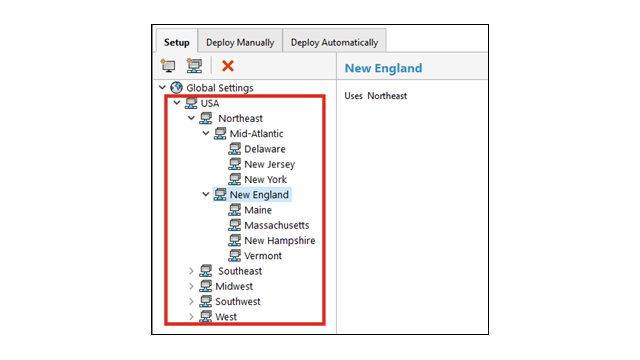Click the USA group icon
Image resolution: width=640 pixels, height=360 pixels.
[191, 103]
